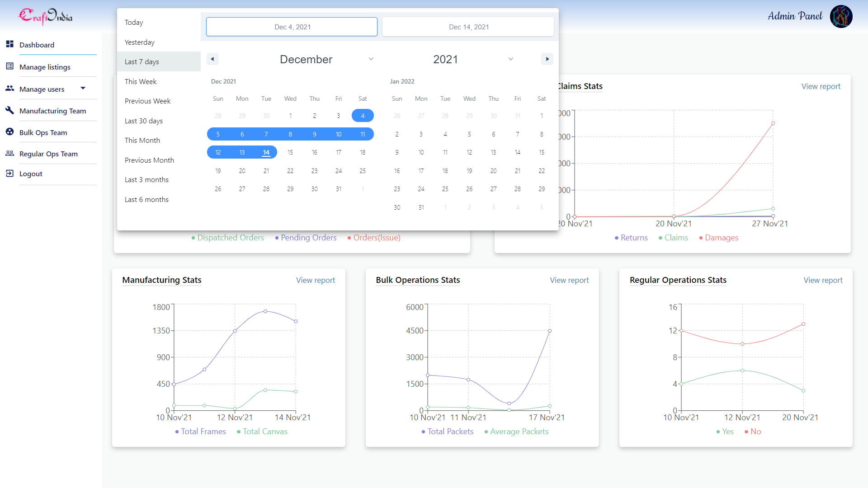
Task: Click the next month arrow in the calendar
Action: tap(547, 59)
